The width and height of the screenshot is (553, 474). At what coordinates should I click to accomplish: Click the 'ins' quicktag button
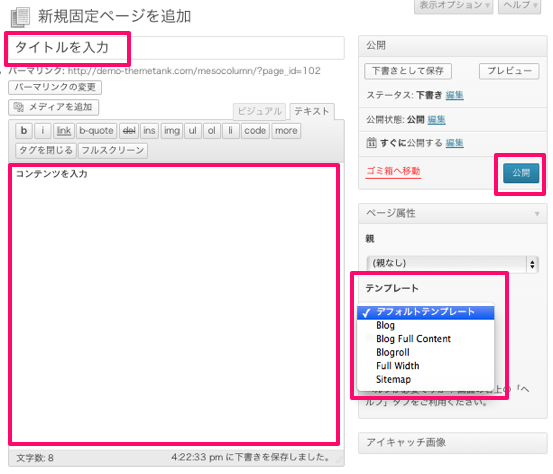149,131
